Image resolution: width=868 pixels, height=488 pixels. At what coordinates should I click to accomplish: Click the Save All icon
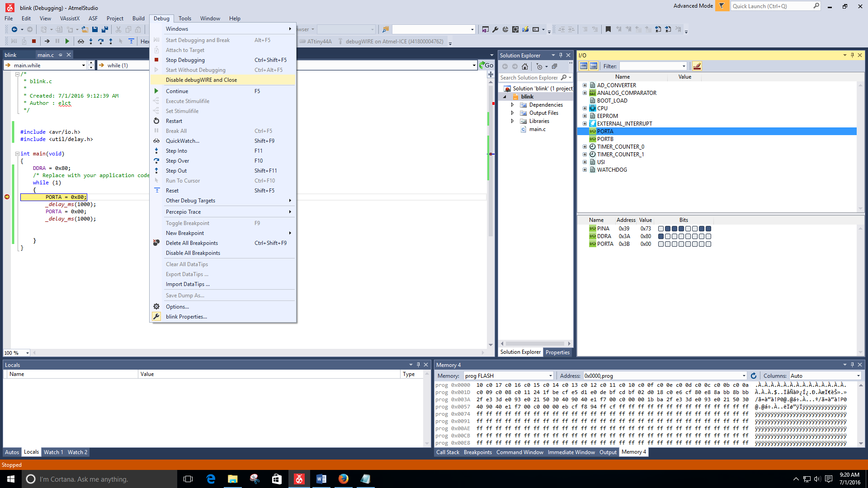click(x=105, y=29)
